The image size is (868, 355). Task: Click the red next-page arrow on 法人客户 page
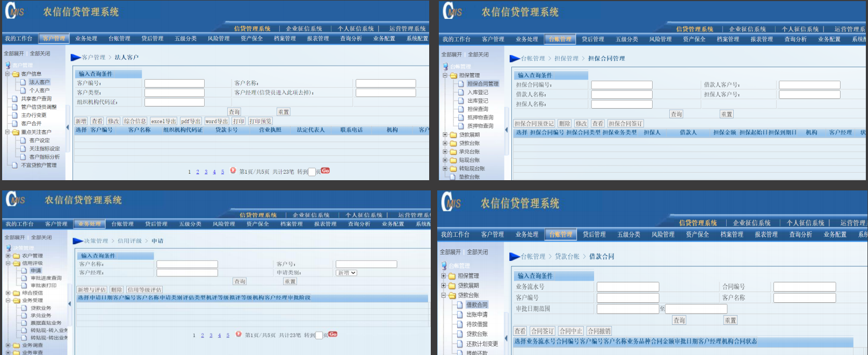(233, 171)
